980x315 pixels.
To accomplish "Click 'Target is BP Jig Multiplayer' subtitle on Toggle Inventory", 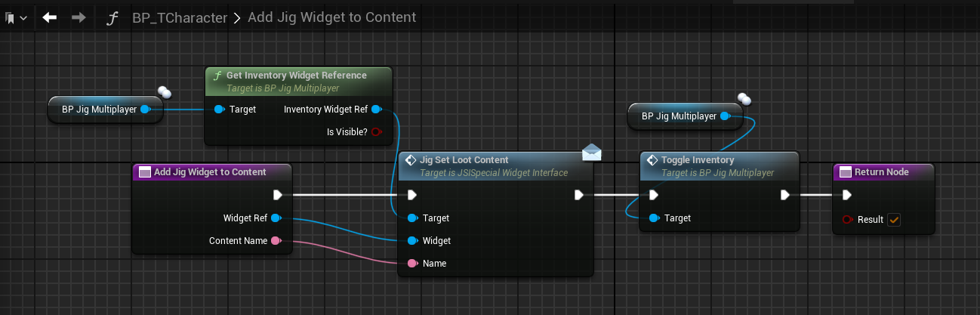I will pos(718,173).
